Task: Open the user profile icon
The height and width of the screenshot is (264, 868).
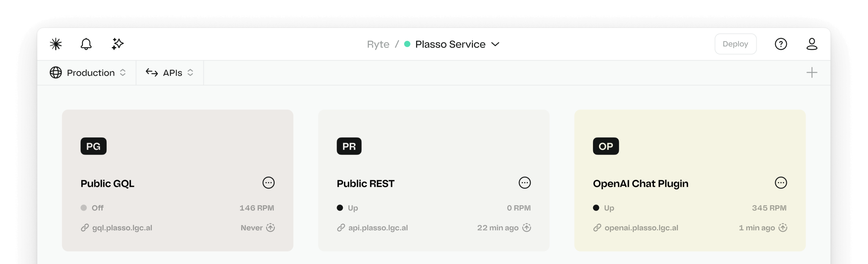Action: 811,44
